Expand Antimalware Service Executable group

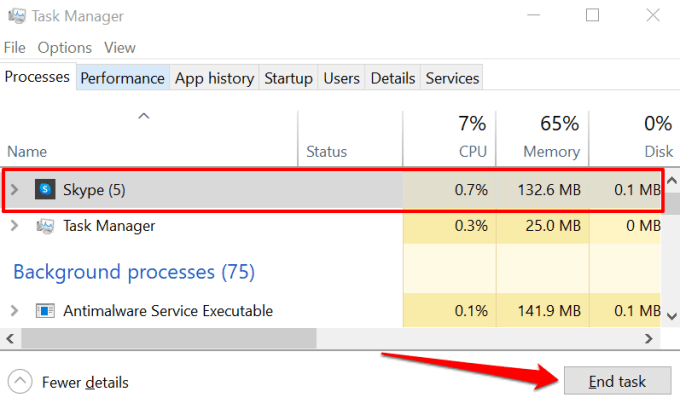point(14,311)
